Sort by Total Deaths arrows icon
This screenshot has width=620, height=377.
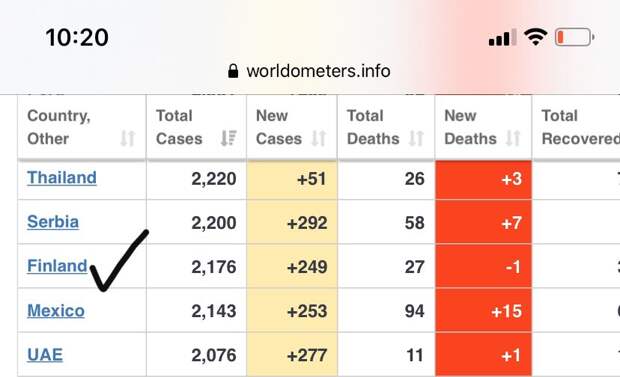tap(416, 138)
